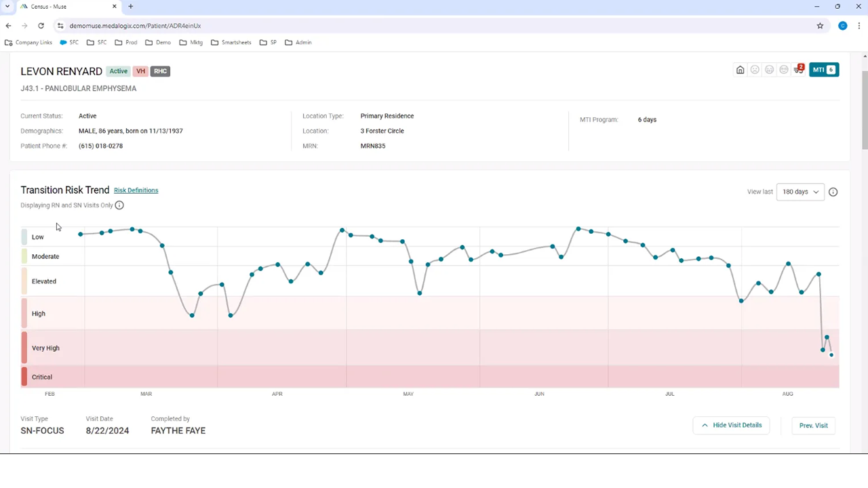Click the Very High risk level label
Viewport: 868px width, 488px height.
tap(45, 348)
